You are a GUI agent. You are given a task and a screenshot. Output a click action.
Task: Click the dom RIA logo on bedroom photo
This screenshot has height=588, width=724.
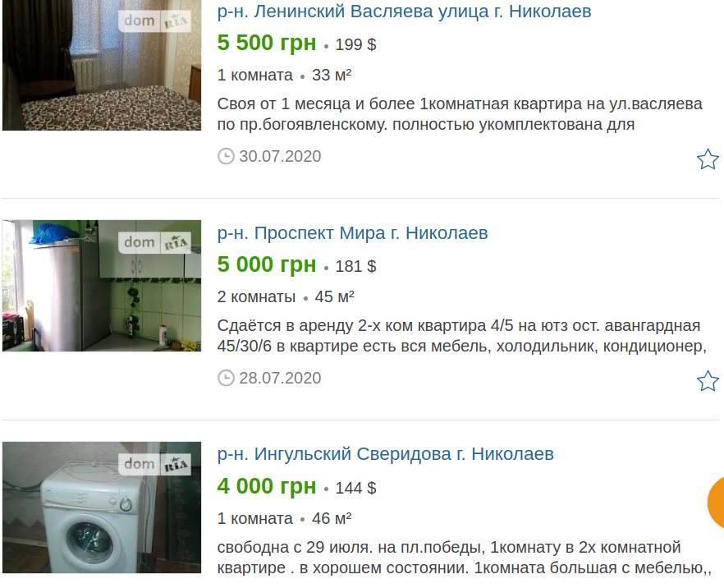[154, 21]
